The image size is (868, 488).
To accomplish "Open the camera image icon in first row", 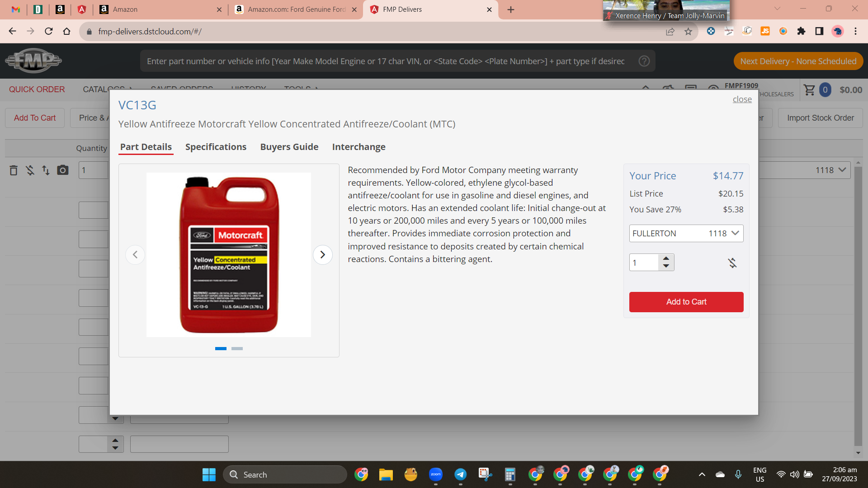I will (x=63, y=170).
